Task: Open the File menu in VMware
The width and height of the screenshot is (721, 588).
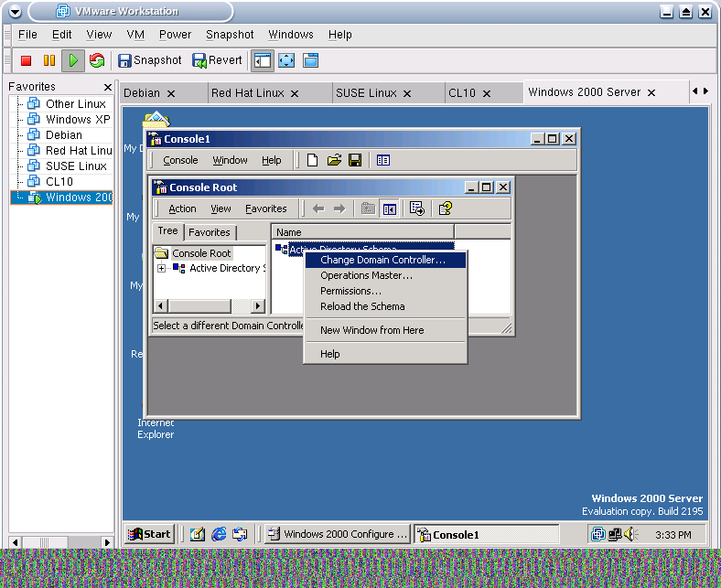Action: [x=27, y=35]
